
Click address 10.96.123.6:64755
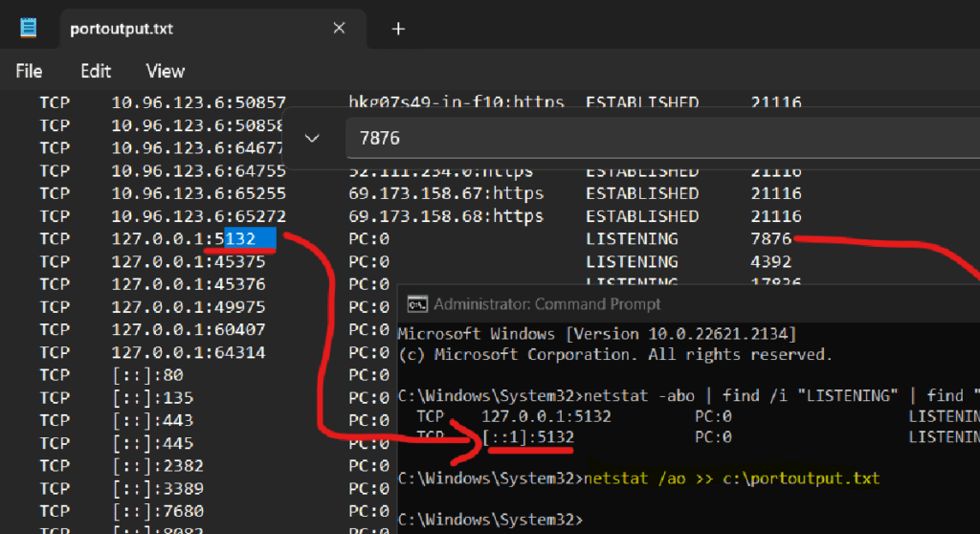(199, 170)
